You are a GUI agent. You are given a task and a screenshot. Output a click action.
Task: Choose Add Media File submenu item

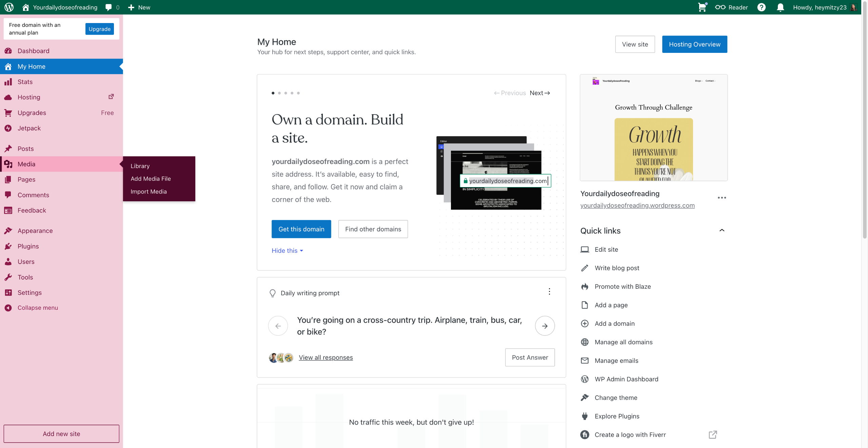pyautogui.click(x=151, y=179)
